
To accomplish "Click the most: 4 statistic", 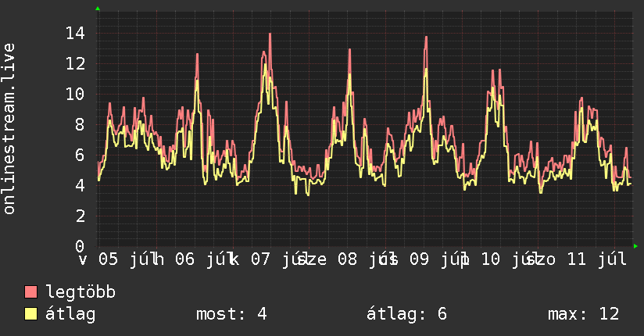I will click(x=231, y=314).
